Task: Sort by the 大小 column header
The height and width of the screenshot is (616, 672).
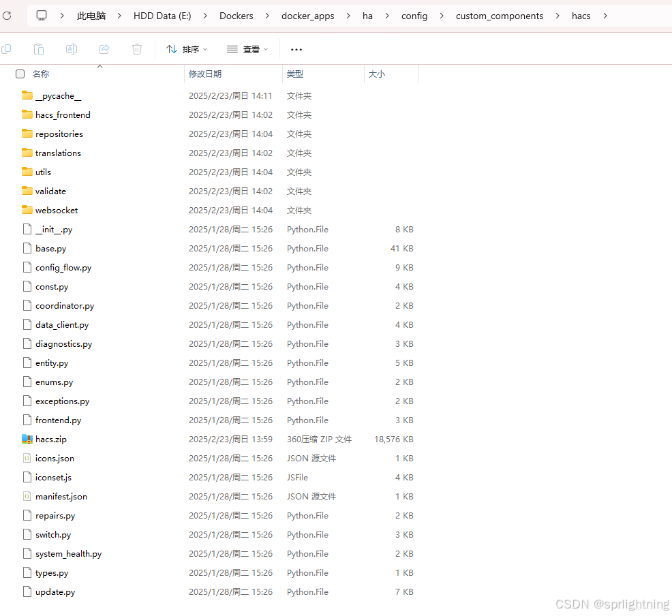Action: (x=377, y=74)
